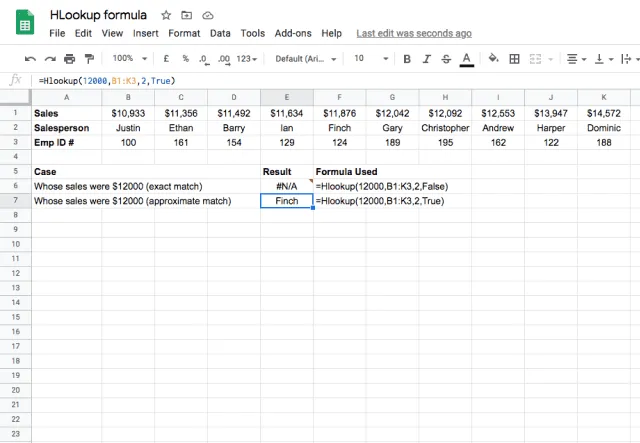This screenshot has width=640, height=443.
Task: Click the undo icon
Action: pos(30,59)
